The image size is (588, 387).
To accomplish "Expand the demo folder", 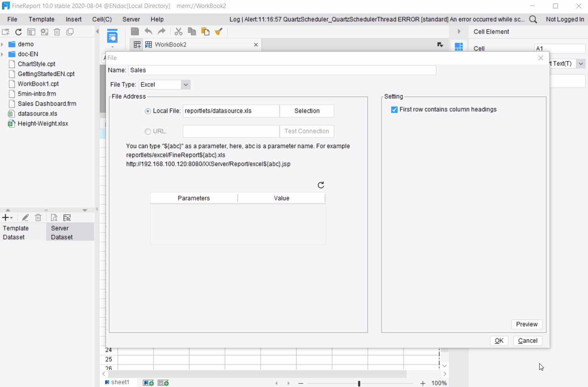I will [2, 44].
